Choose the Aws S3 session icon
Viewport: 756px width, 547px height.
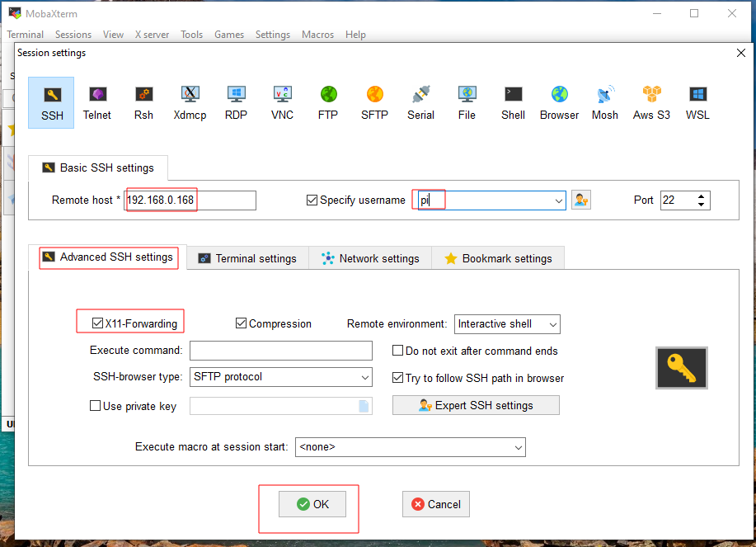651,103
